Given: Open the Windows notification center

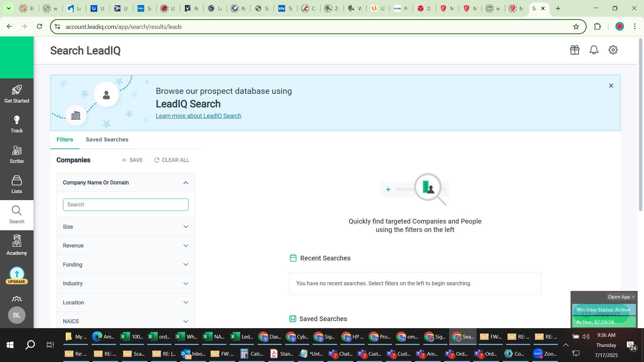Looking at the screenshot, I should [x=632, y=346].
